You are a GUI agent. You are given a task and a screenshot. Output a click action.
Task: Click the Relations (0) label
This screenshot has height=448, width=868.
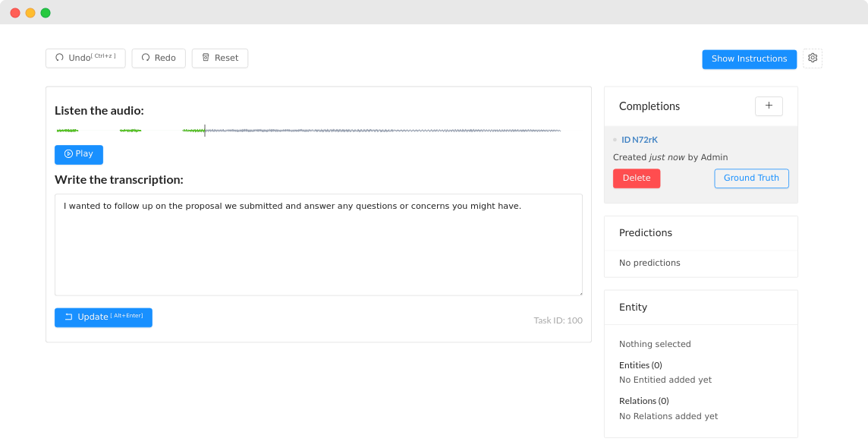click(643, 401)
